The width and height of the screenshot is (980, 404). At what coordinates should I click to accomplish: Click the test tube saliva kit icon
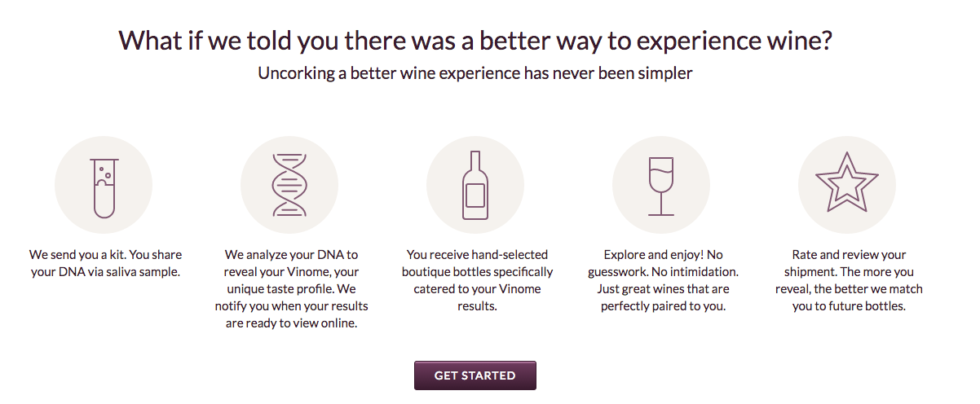click(104, 184)
